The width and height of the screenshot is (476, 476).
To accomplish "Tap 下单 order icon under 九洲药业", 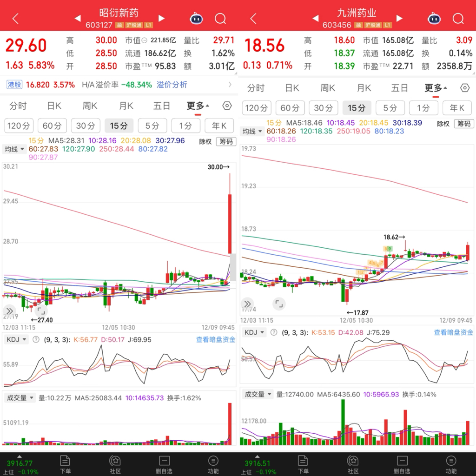I will click(x=303, y=464).
